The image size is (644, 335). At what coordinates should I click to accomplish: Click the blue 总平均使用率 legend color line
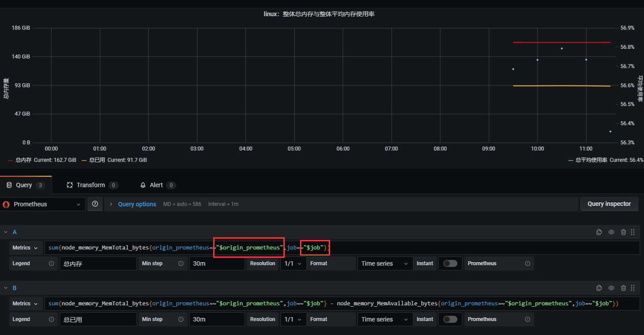coord(571,160)
